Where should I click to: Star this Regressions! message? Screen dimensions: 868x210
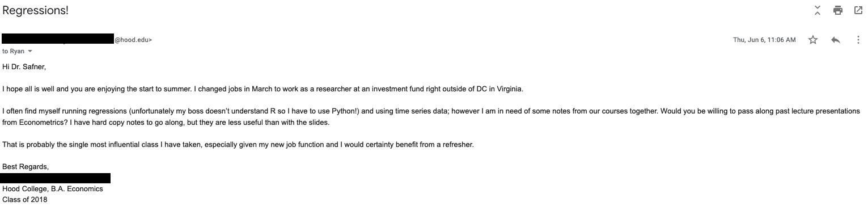[813, 40]
